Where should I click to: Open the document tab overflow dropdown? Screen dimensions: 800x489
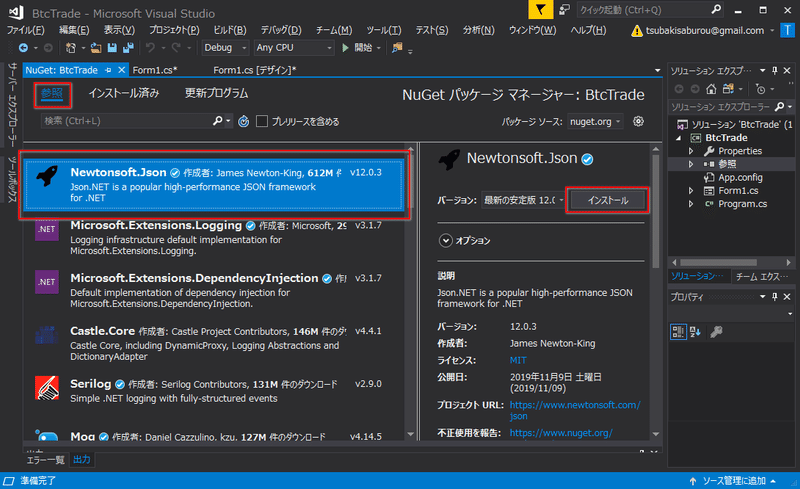click(657, 70)
